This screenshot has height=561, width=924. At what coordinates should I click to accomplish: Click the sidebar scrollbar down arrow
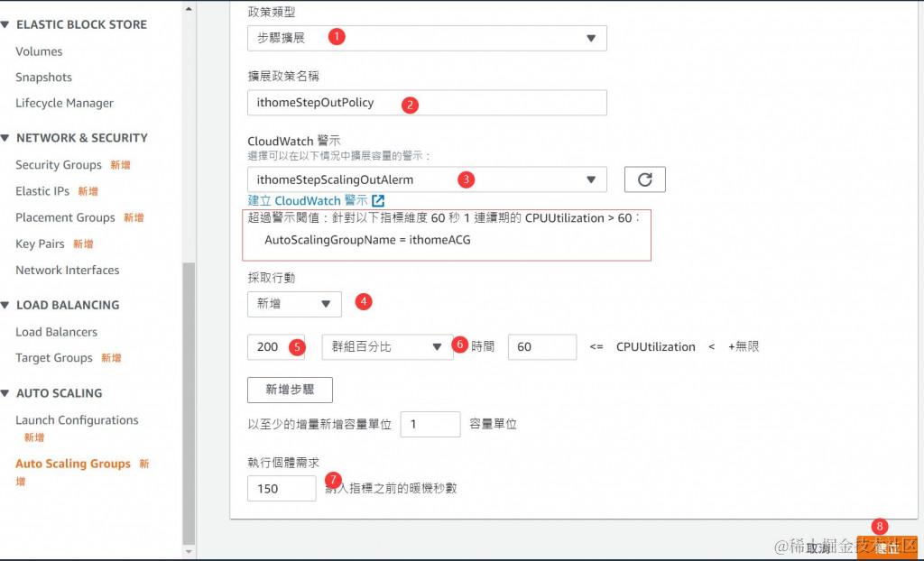[x=189, y=552]
